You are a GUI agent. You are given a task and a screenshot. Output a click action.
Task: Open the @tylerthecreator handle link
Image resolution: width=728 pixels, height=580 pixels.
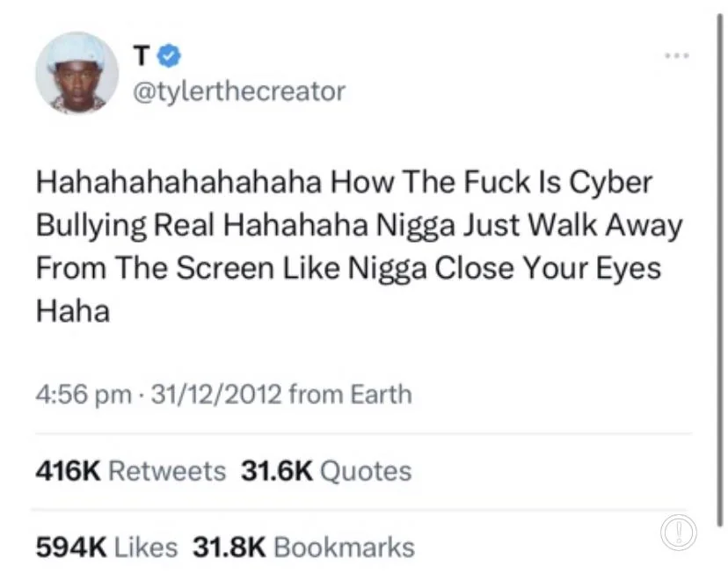tap(239, 91)
